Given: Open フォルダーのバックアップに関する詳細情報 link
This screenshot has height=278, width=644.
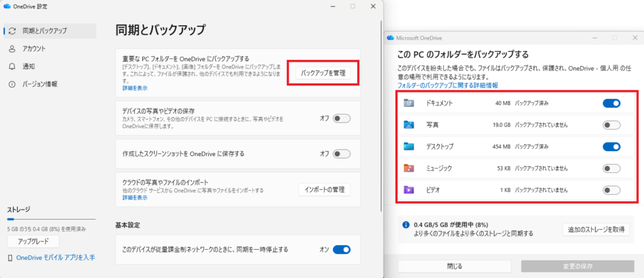Looking at the screenshot, I should click(x=448, y=86).
